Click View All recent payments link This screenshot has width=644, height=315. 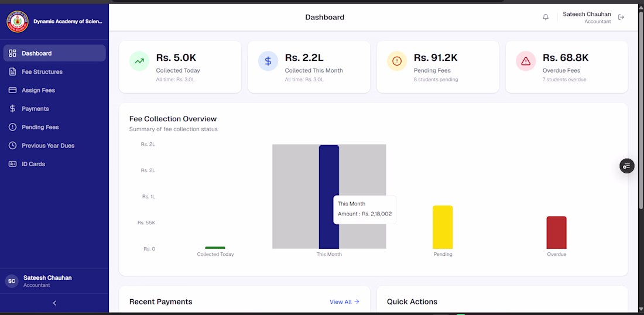pyautogui.click(x=344, y=302)
